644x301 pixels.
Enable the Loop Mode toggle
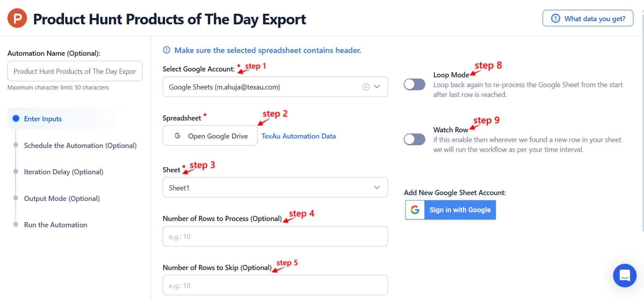[x=414, y=84]
